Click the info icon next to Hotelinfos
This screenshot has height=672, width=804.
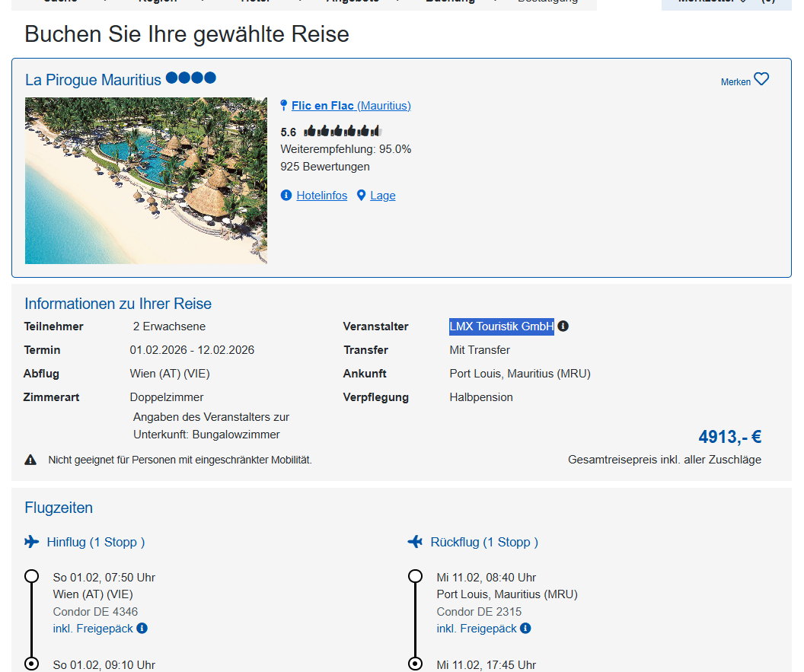(x=286, y=196)
